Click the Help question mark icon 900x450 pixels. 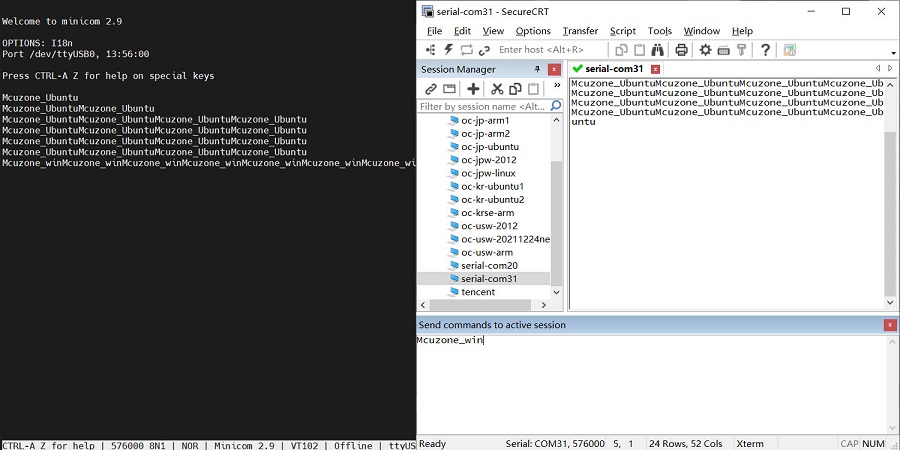(x=765, y=50)
